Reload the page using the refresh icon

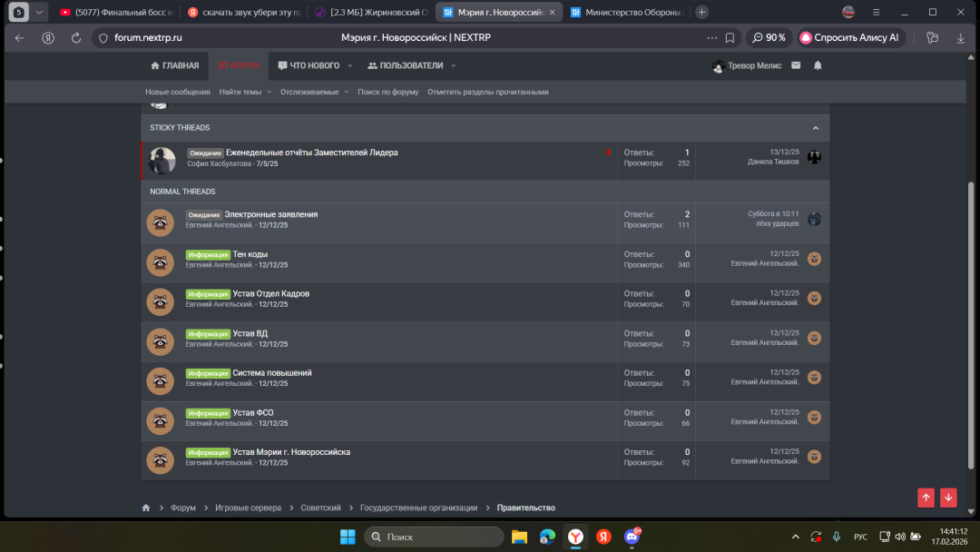click(x=76, y=38)
